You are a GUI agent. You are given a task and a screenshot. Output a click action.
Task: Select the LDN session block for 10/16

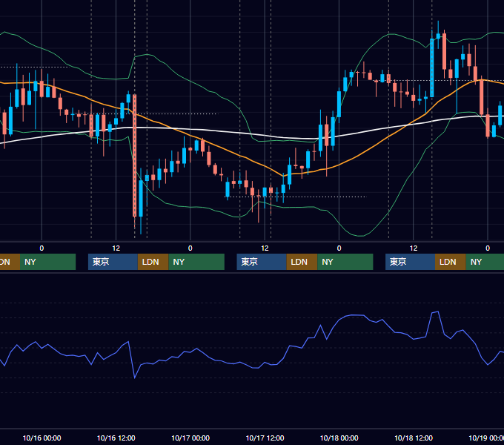[153, 262]
